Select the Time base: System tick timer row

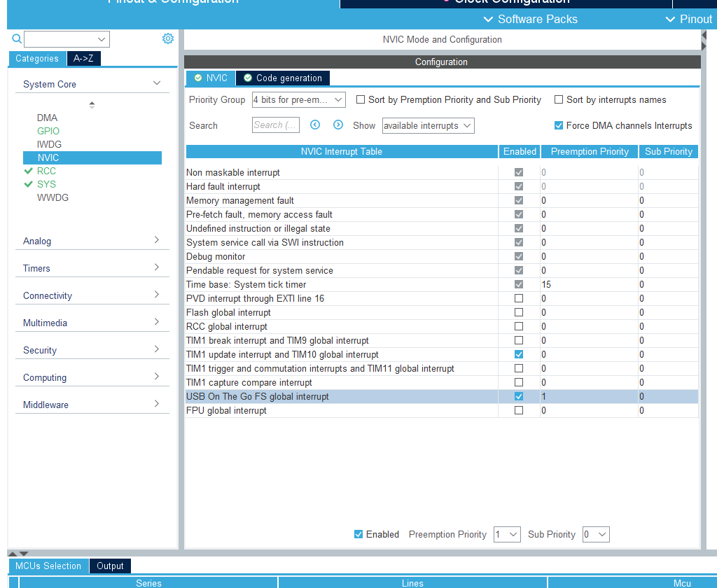[x=442, y=284]
